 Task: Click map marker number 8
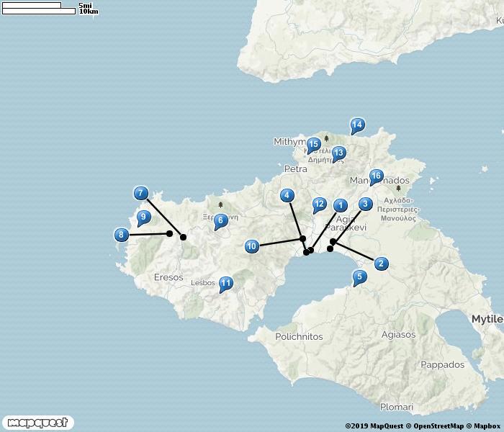click(x=122, y=235)
